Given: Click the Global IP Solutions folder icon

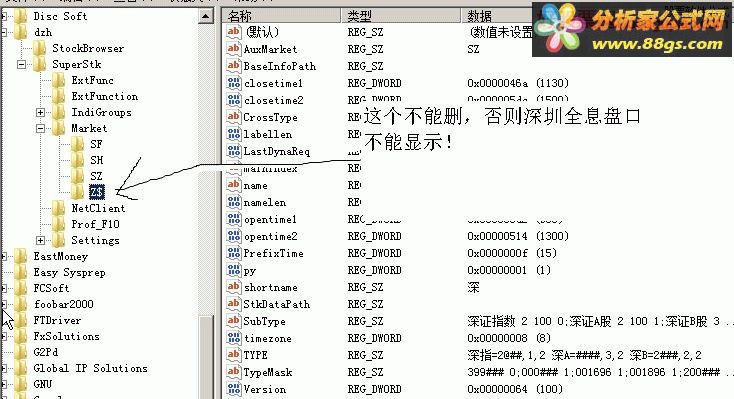Looking at the screenshot, I should point(21,368).
